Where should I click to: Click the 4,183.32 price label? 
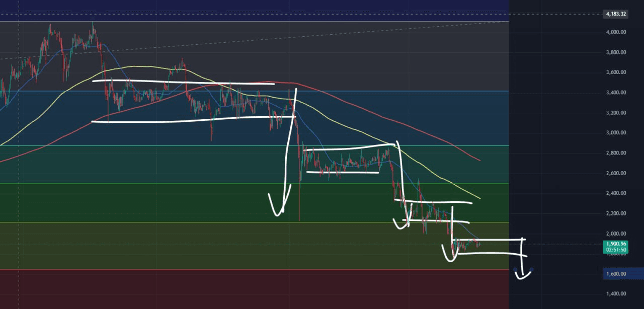point(616,14)
